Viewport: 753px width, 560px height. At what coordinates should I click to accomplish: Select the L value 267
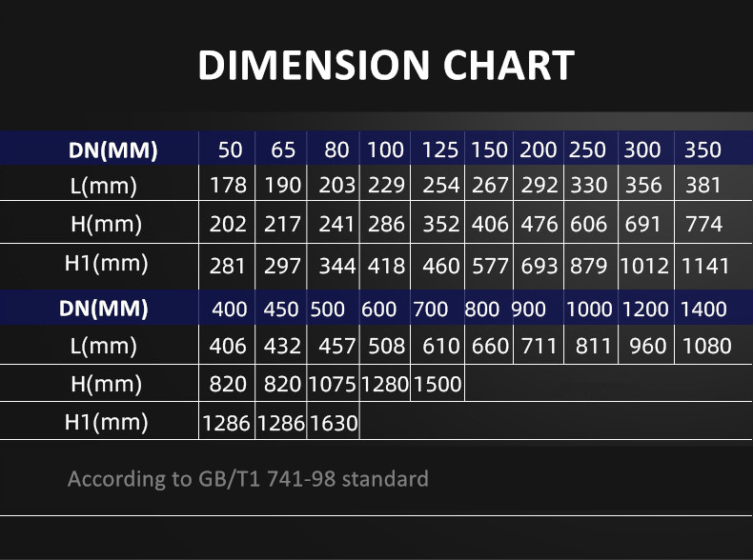[490, 185]
